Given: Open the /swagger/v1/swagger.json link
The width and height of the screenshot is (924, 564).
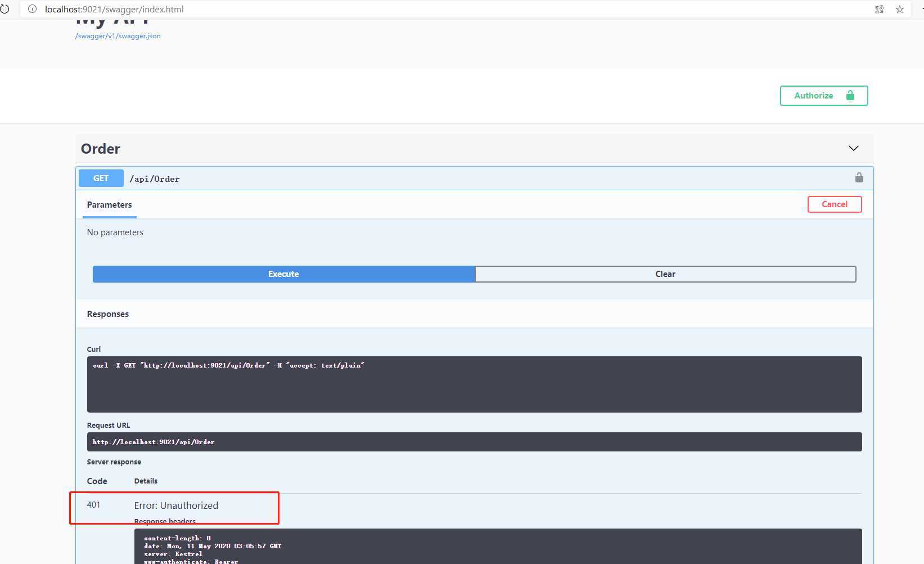Looking at the screenshot, I should (118, 36).
